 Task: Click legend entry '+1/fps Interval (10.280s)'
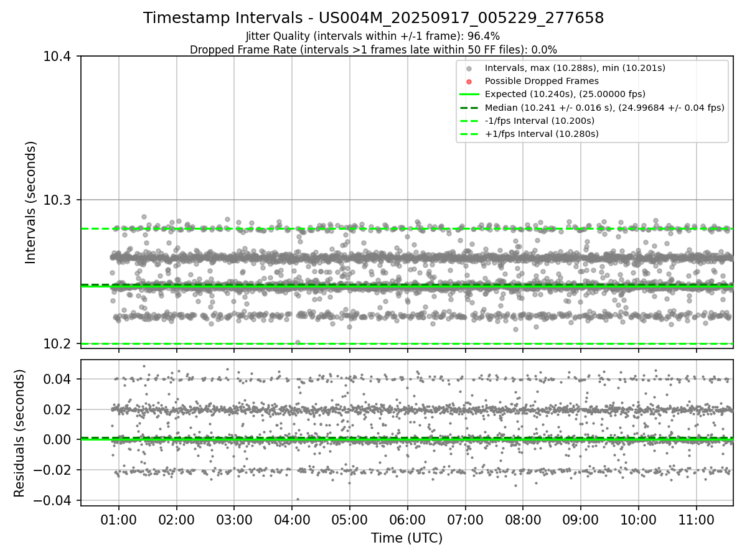point(542,133)
